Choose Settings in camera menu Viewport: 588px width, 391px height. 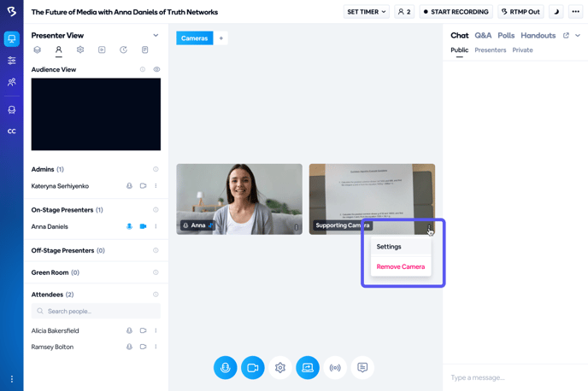point(401,247)
